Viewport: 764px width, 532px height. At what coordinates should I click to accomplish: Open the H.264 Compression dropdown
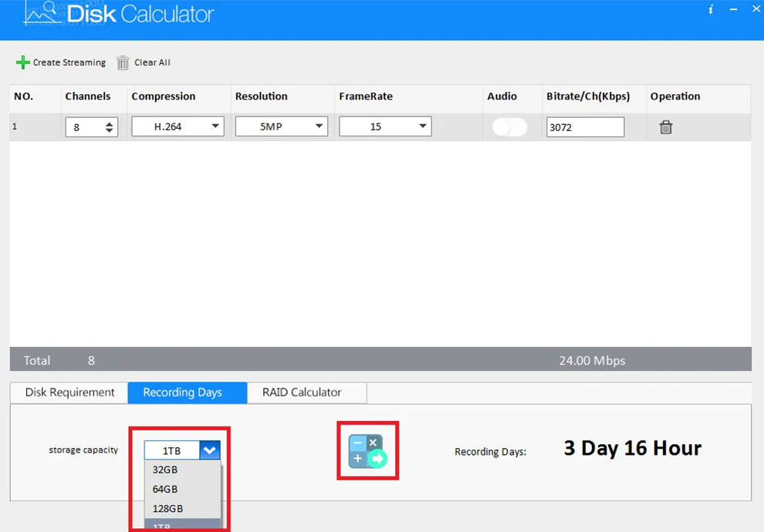(x=177, y=126)
